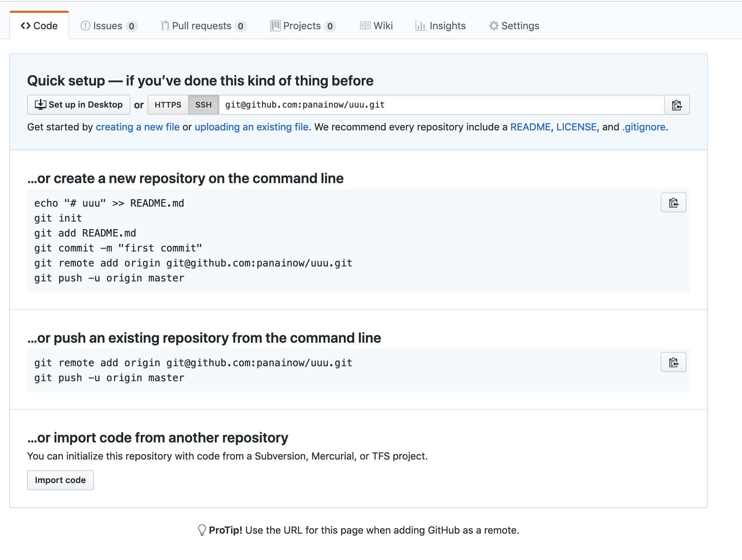
Task: Click the 'git add README.md' line
Action: coord(85,233)
